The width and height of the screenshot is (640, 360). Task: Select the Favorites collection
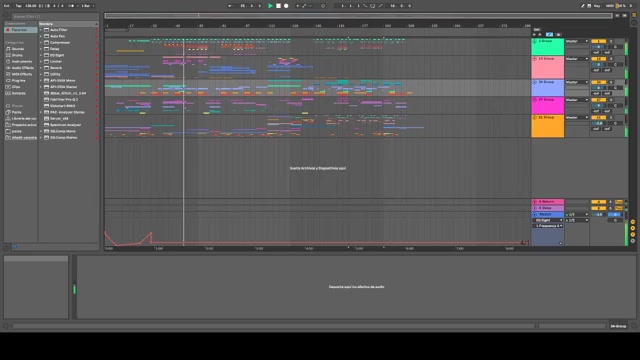(20, 30)
